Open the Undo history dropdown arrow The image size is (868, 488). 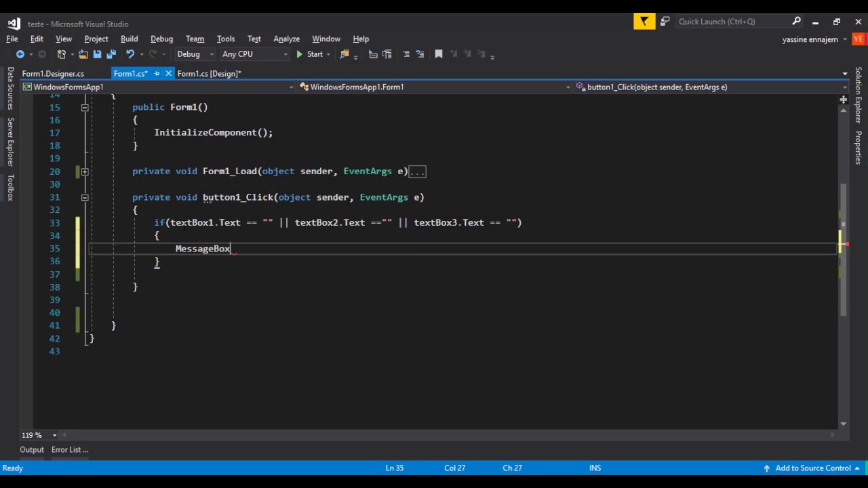coord(141,54)
